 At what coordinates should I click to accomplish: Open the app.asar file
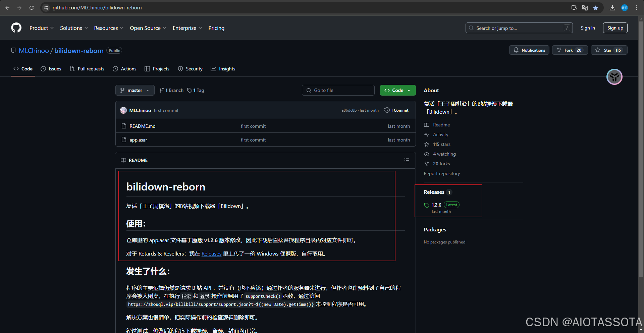138,140
